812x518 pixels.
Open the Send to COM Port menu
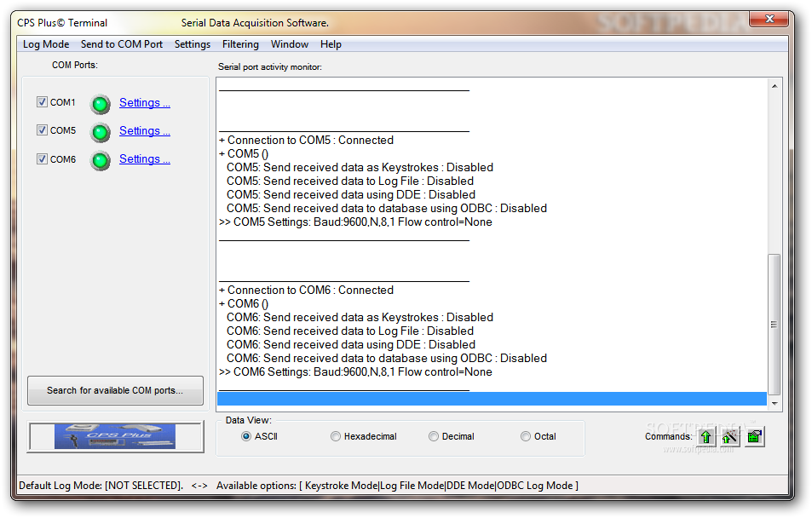122,44
